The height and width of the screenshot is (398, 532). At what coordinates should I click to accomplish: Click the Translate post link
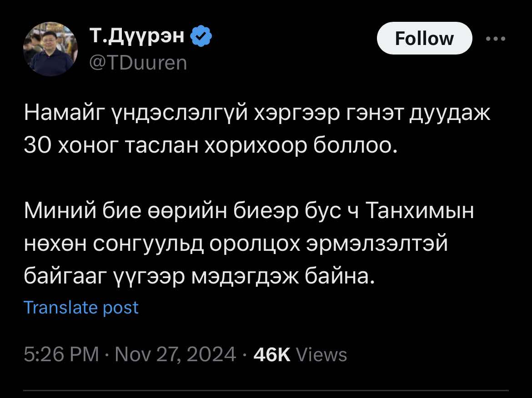point(80,308)
